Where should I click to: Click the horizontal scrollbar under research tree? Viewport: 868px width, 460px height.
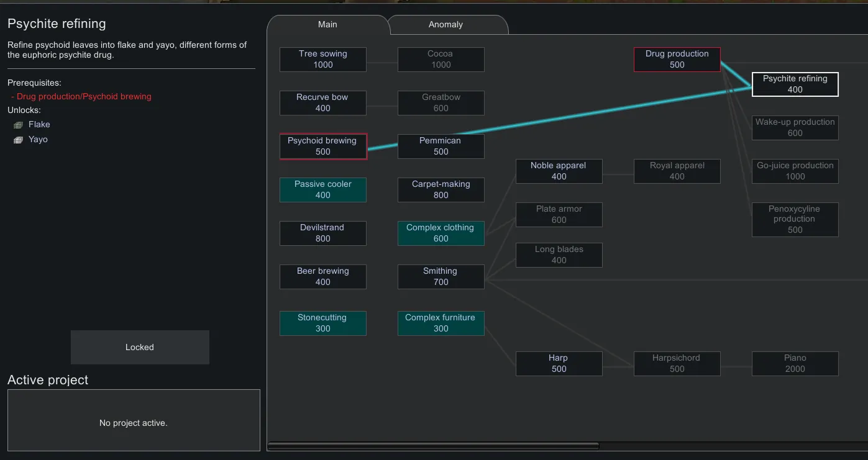tap(433, 446)
